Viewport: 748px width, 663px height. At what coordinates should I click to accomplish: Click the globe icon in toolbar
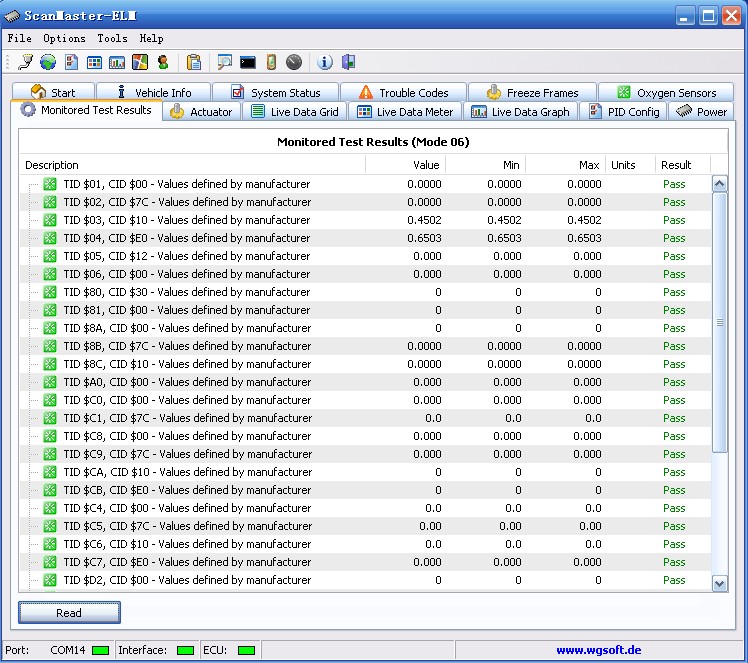(48, 62)
